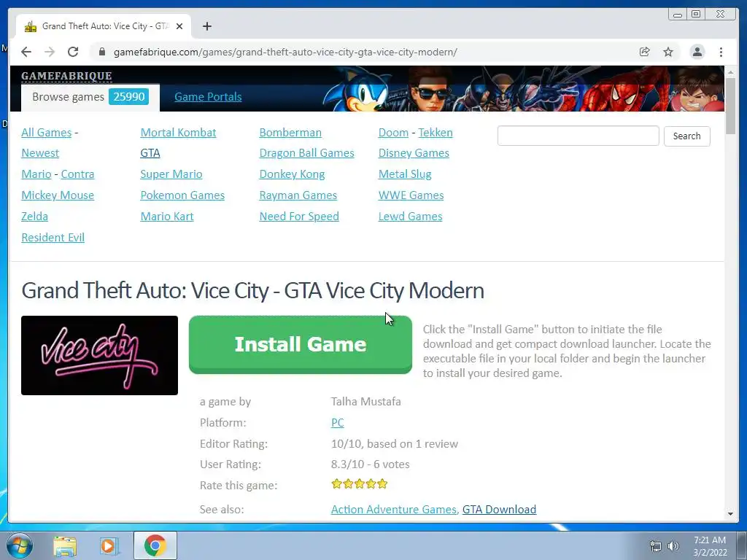The image size is (747, 560).
Task: Bookmark this page with star
Action: pos(668,52)
